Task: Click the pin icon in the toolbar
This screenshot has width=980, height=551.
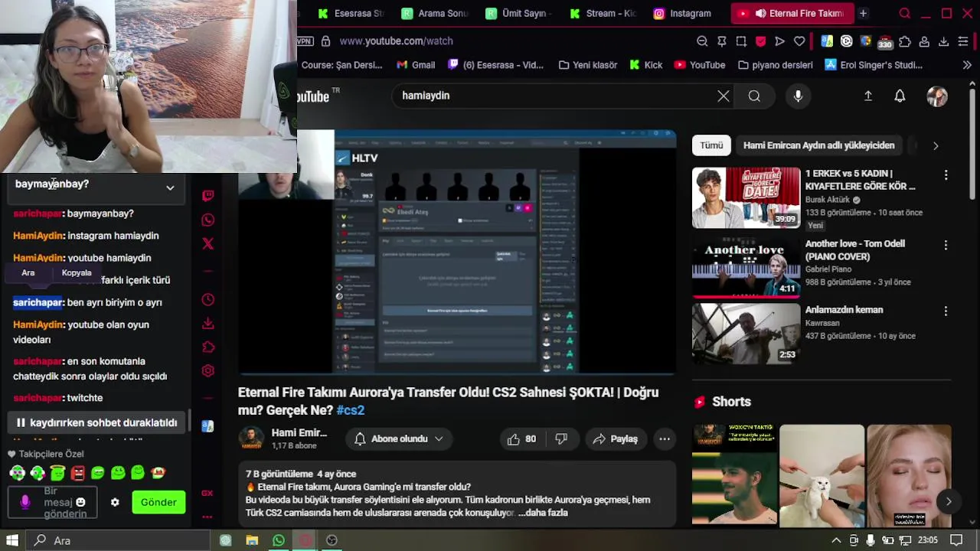Action: (x=721, y=41)
